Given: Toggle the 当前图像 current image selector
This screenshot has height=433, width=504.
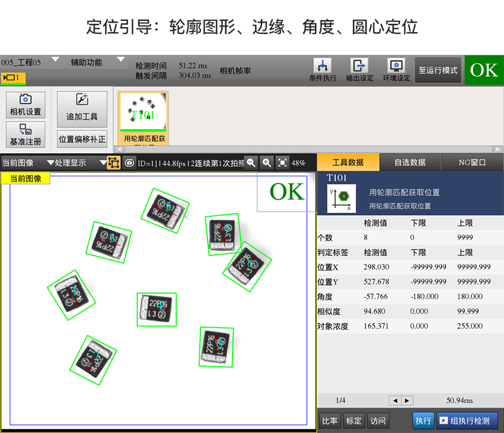Looking at the screenshot, I should click(x=19, y=163).
